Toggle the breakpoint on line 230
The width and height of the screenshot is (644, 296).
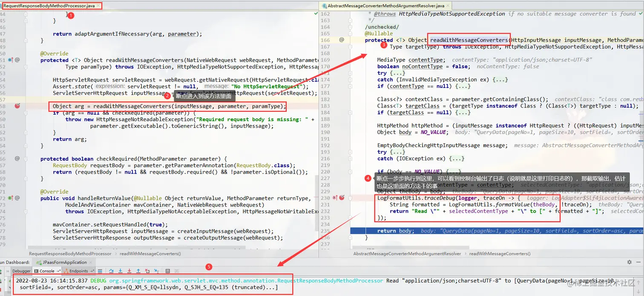point(342,198)
